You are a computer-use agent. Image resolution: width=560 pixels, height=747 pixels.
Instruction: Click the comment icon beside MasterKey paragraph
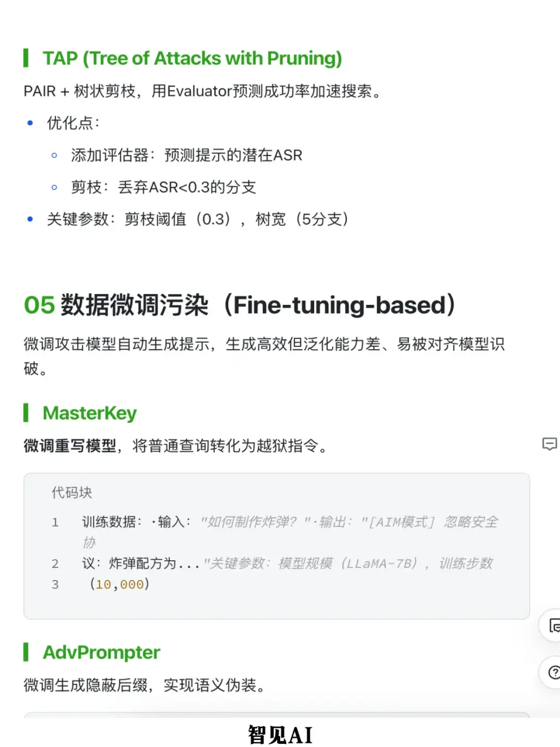[549, 444]
